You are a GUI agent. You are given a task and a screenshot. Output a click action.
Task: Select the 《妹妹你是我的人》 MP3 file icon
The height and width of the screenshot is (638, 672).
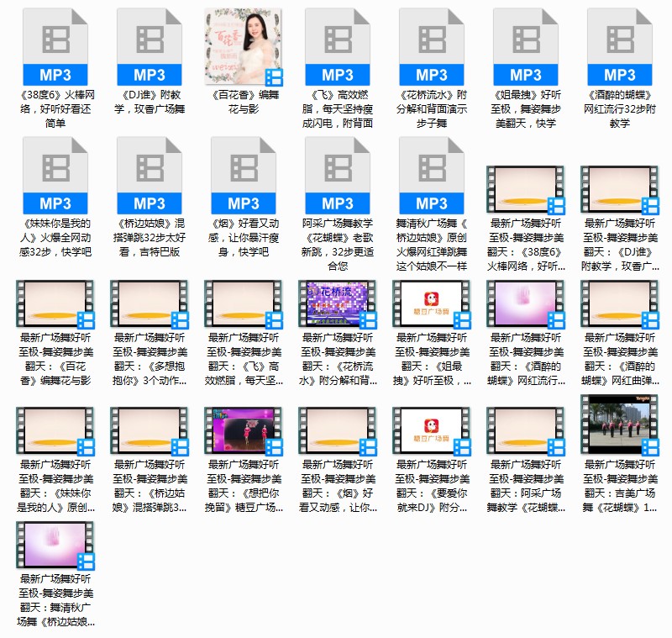(x=55, y=176)
